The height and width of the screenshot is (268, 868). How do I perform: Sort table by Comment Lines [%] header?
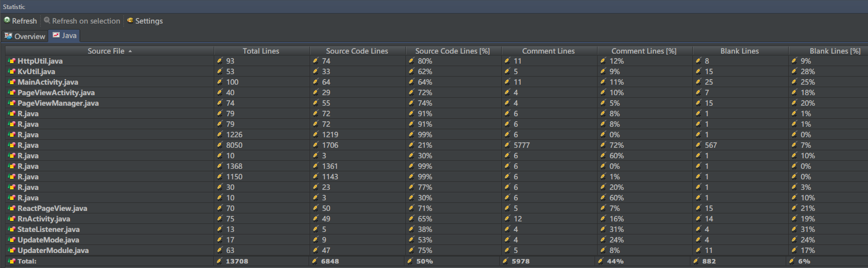click(644, 51)
